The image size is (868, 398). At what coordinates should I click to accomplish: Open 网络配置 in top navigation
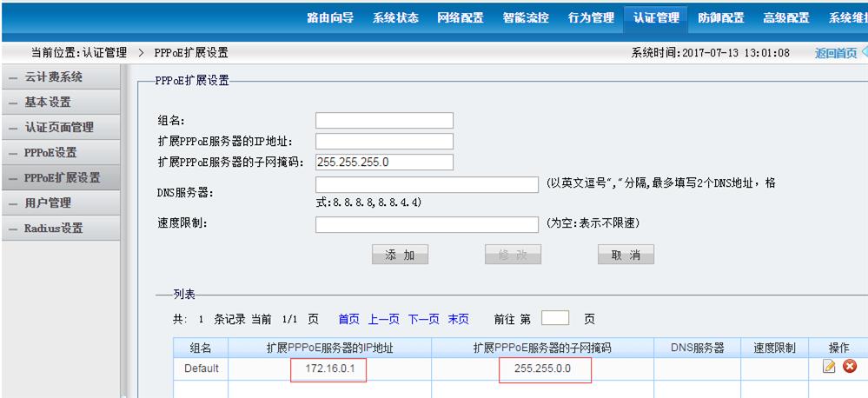(x=461, y=17)
